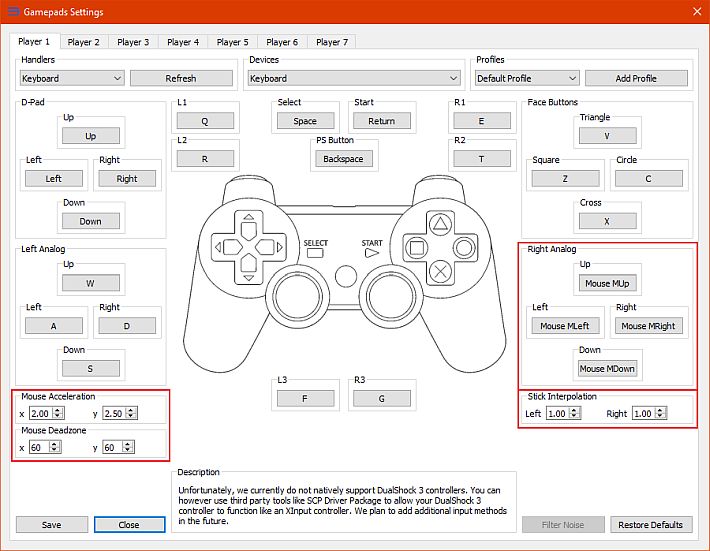Click the Close button
The height and width of the screenshot is (551, 710).
click(130, 525)
